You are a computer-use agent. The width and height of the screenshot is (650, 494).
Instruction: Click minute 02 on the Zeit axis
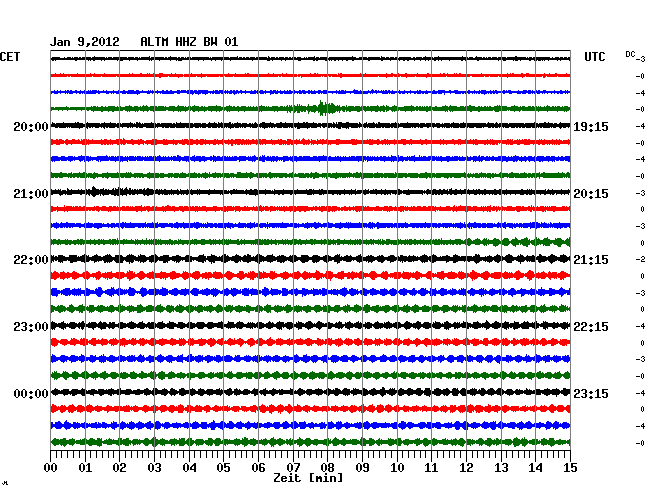coord(119,468)
